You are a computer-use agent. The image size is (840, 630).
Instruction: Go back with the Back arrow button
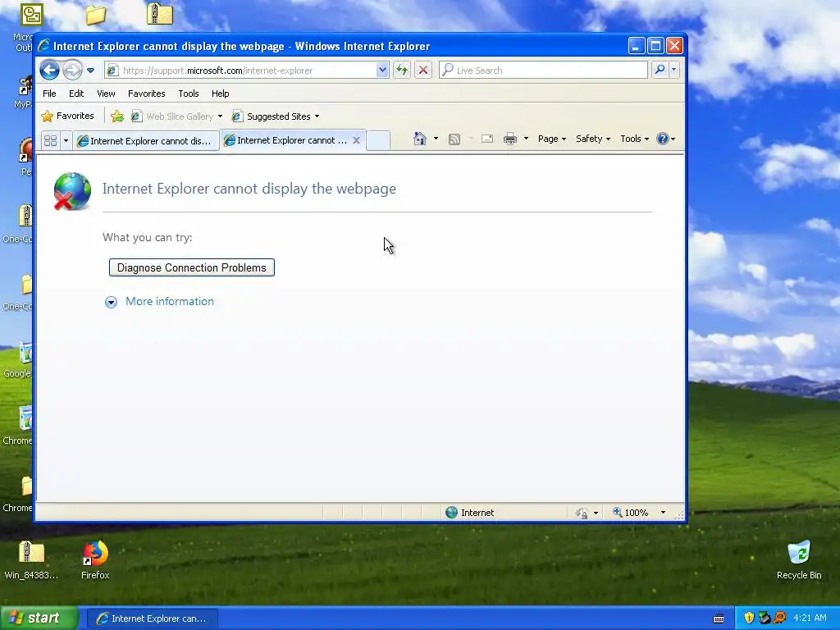click(x=49, y=71)
